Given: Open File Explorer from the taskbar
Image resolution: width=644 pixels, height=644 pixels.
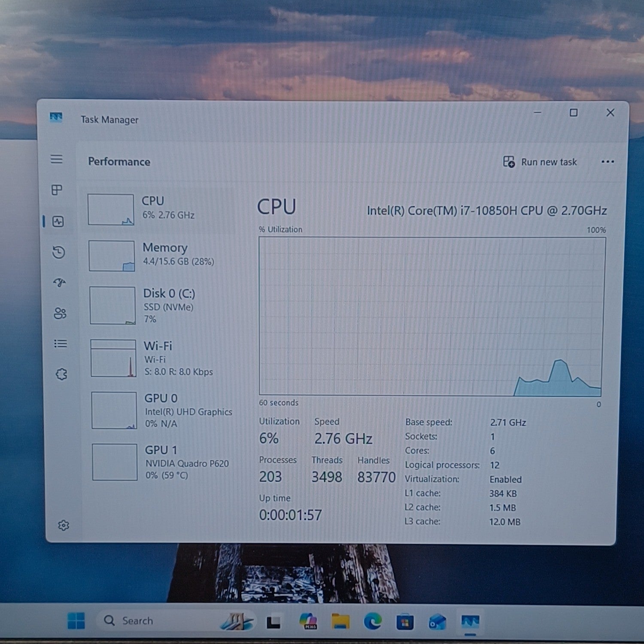Looking at the screenshot, I should coord(340,621).
